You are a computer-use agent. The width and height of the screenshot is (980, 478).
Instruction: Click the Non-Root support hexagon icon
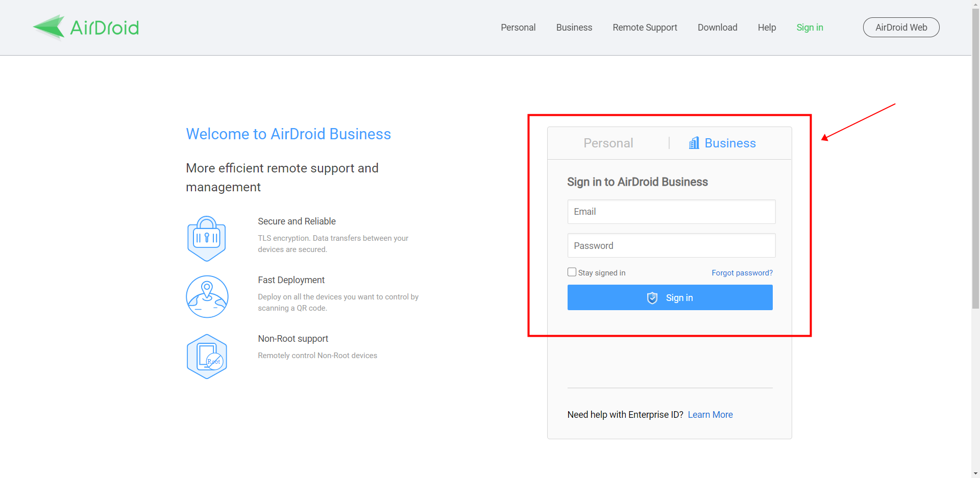(x=207, y=356)
